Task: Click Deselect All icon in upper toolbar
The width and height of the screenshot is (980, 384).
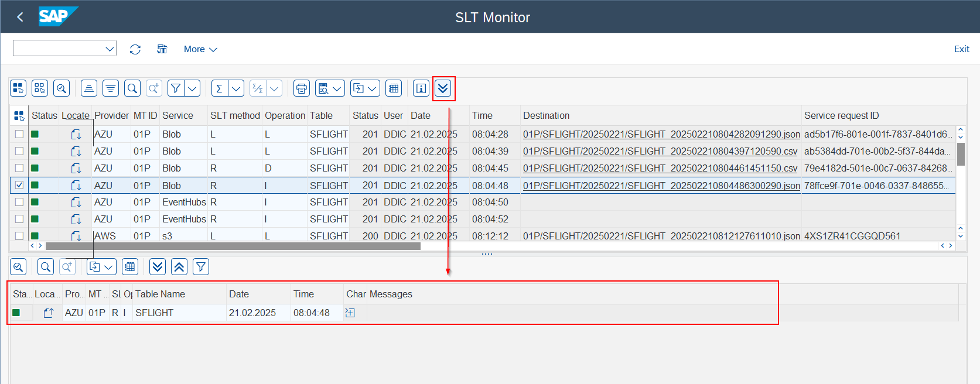Action: 40,88
